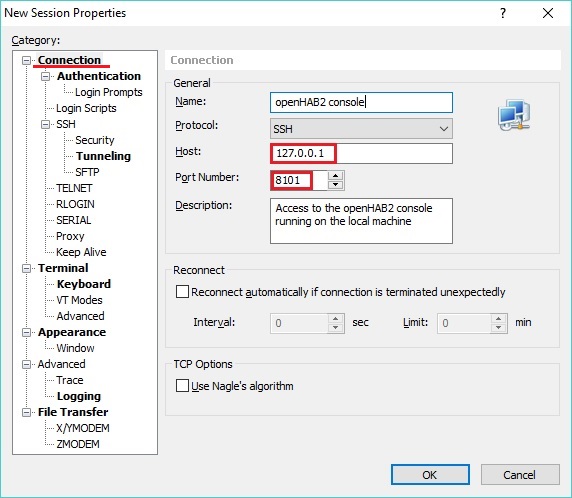
Task: Select the File Transfer category
Action: tap(73, 412)
